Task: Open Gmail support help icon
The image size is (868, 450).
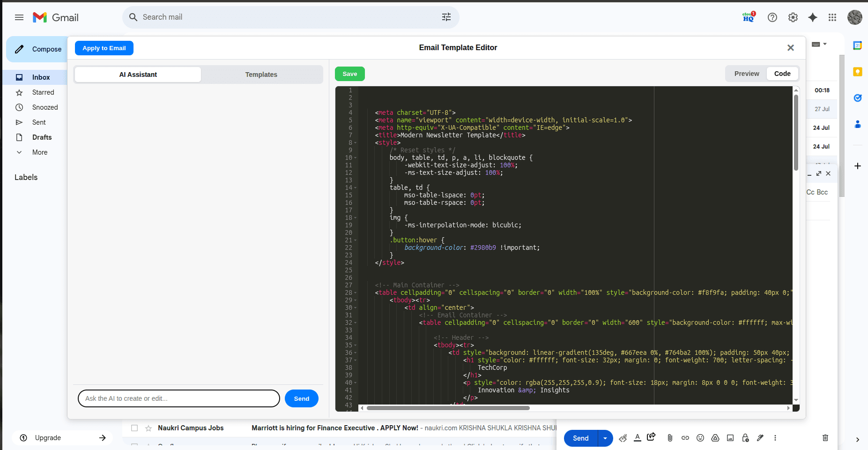Action: (772, 17)
